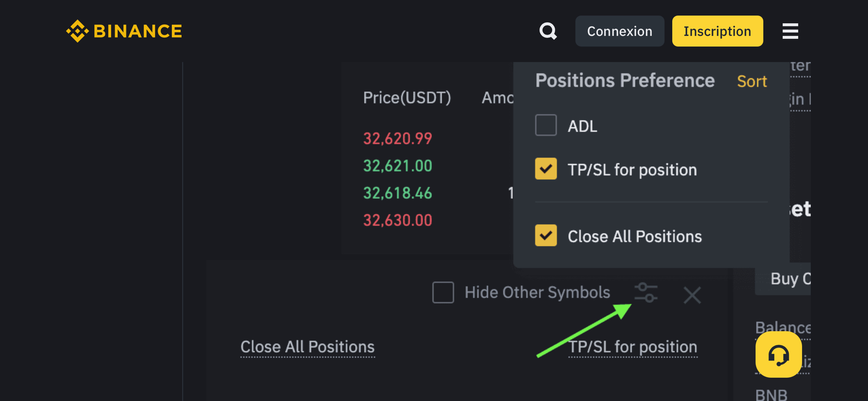The width and height of the screenshot is (868, 401).
Task: Select the 32,618.46 price row
Action: tap(398, 193)
